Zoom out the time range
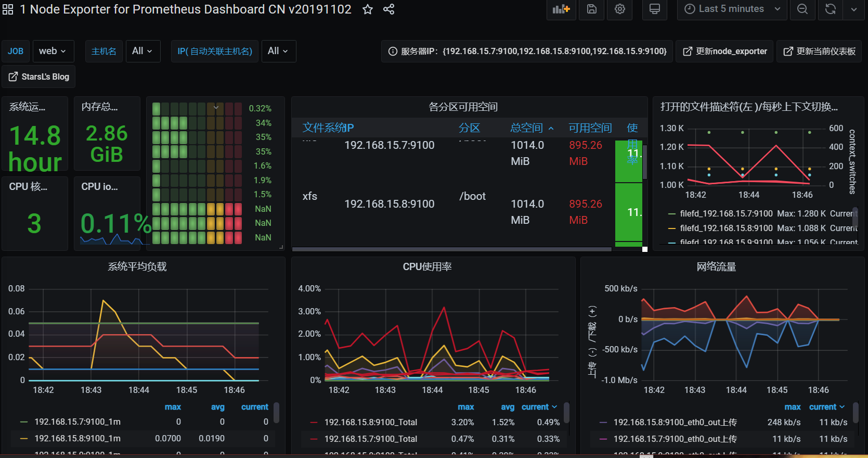This screenshot has height=458, width=868. (x=802, y=9)
